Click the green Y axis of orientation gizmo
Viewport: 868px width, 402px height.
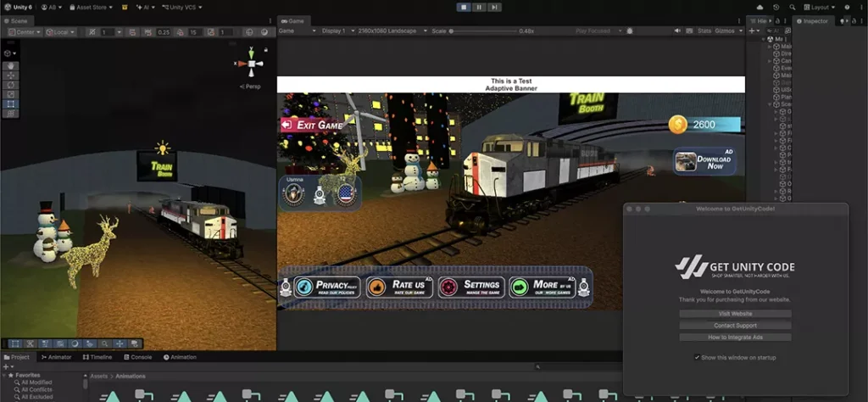click(251, 53)
